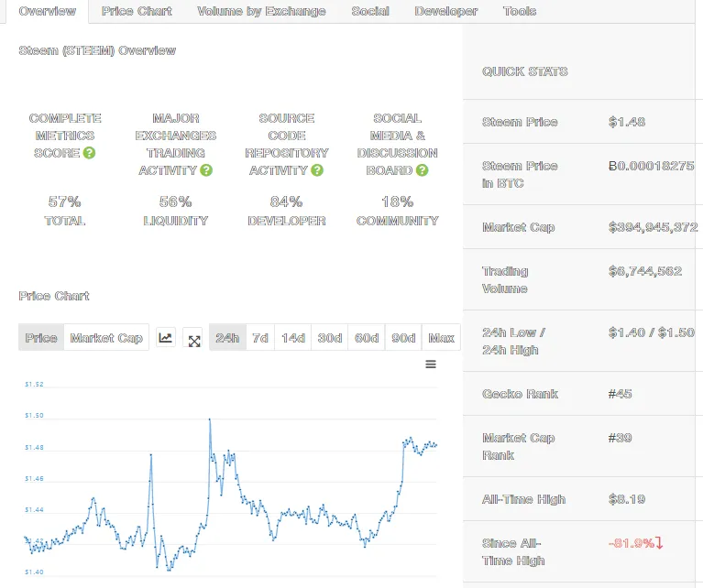Click the Gecko Rank value #45
This screenshot has width=703, height=588.
[x=621, y=394]
